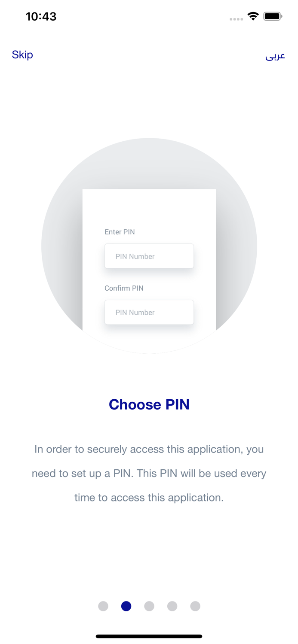Click the illustrated Confirm PIN field preview
Screen dimensions: 298x644
pos(149,312)
